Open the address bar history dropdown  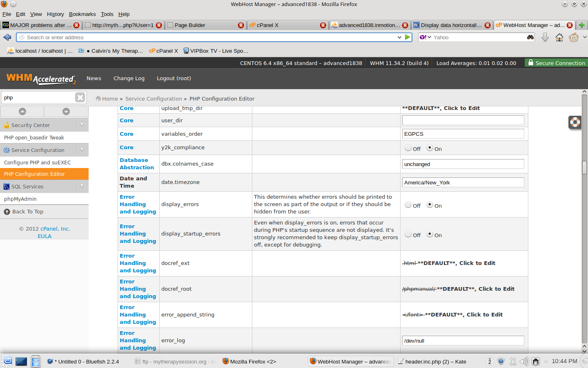[x=399, y=37]
